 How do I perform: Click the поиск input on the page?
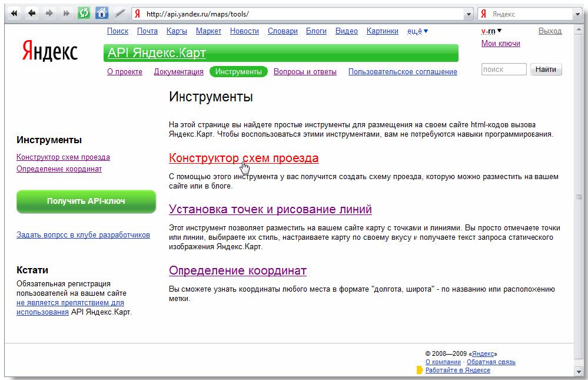(x=504, y=70)
